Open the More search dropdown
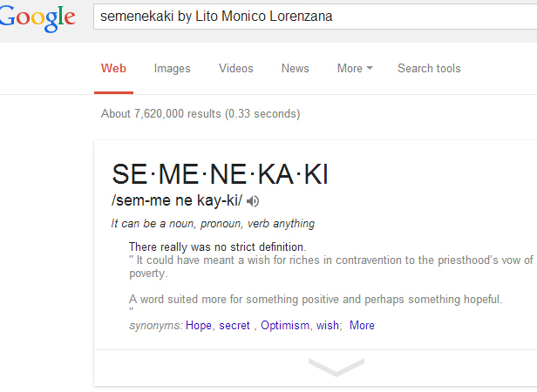The width and height of the screenshot is (537, 392). tap(355, 68)
